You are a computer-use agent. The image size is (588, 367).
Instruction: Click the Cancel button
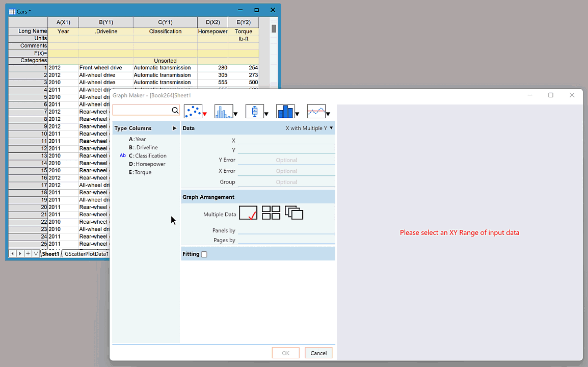(x=318, y=353)
